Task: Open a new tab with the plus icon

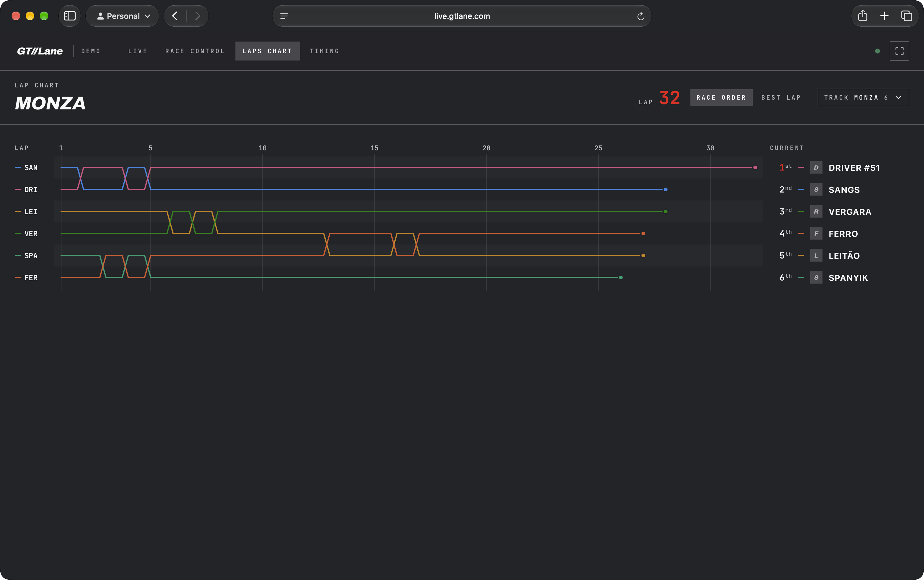Action: (x=885, y=16)
